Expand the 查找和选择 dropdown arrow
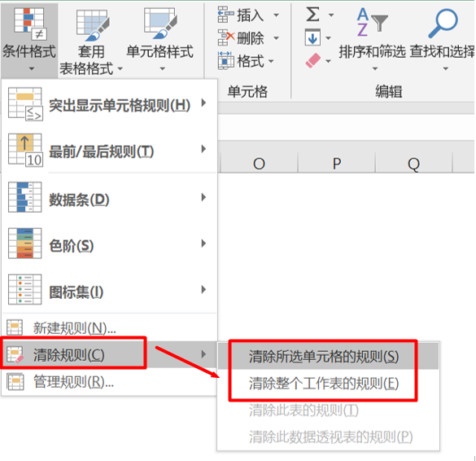Image resolution: width=476 pixels, height=461 pixels. (x=446, y=68)
